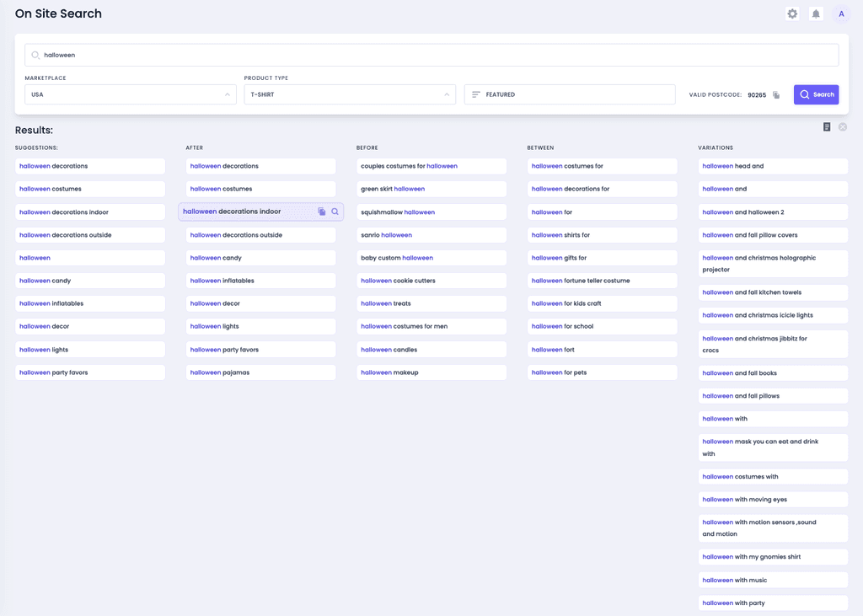Click 'halloween pajamas' in After column
This screenshot has width=863, height=616.
coord(260,372)
